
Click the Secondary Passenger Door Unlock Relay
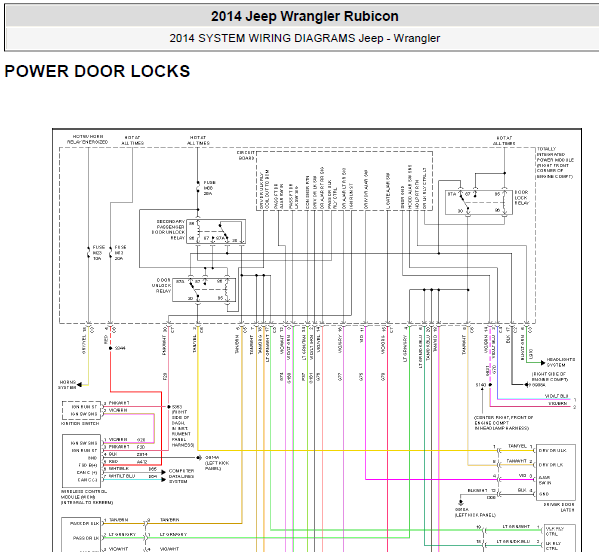point(216,231)
